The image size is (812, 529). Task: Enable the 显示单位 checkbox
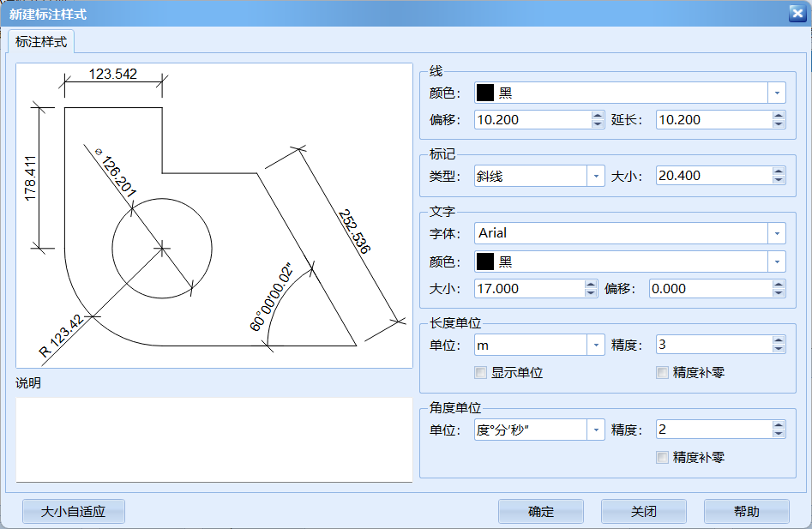[x=479, y=372]
